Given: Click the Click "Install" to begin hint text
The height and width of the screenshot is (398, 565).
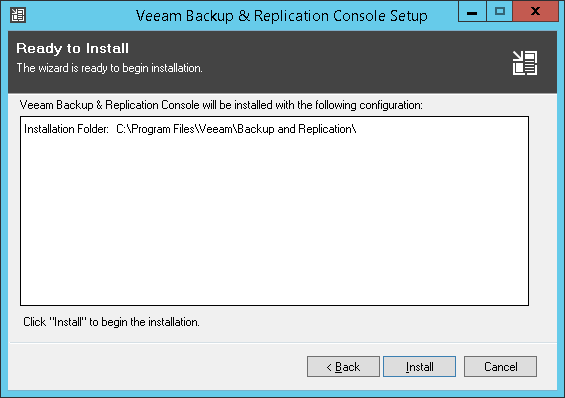Looking at the screenshot, I should tap(111, 322).
